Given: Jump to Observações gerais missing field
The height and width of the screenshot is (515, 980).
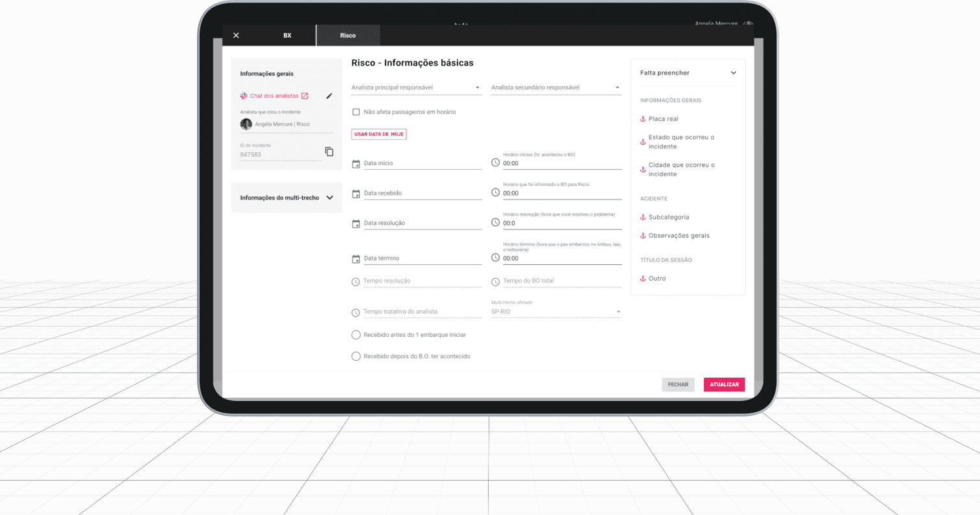Looking at the screenshot, I should [x=679, y=236].
